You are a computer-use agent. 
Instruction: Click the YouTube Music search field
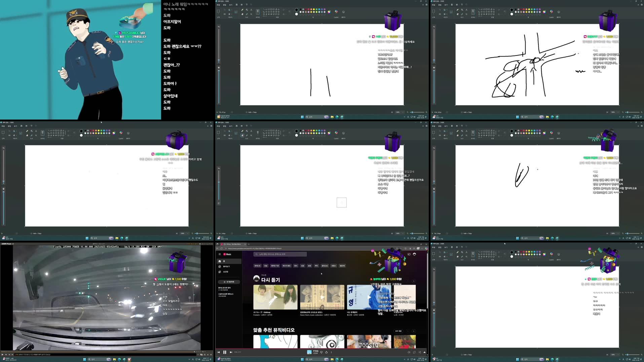(281, 254)
